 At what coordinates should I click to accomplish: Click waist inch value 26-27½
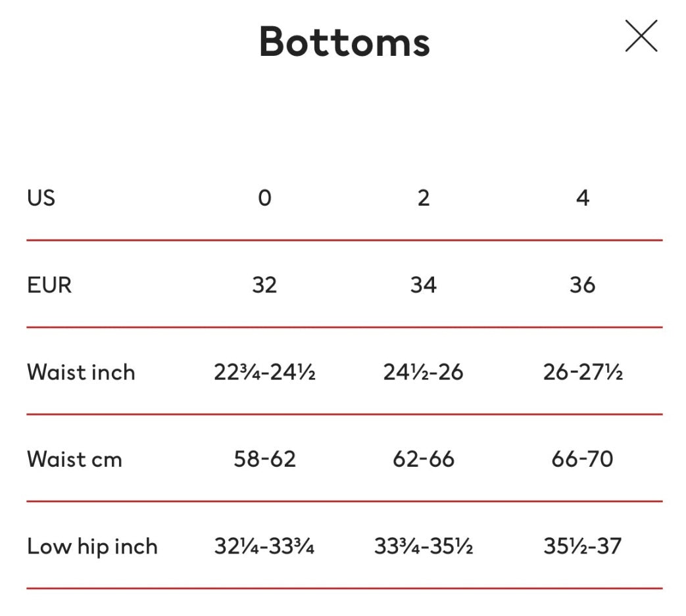coord(583,372)
